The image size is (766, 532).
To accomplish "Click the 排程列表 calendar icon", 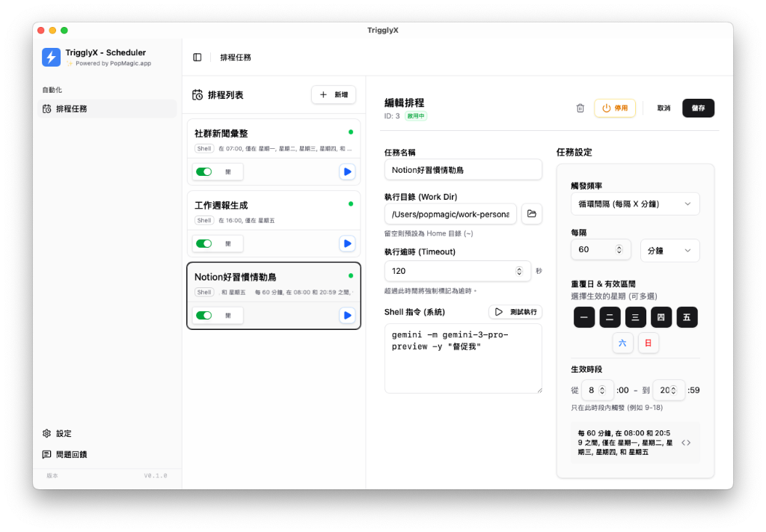I will point(197,94).
